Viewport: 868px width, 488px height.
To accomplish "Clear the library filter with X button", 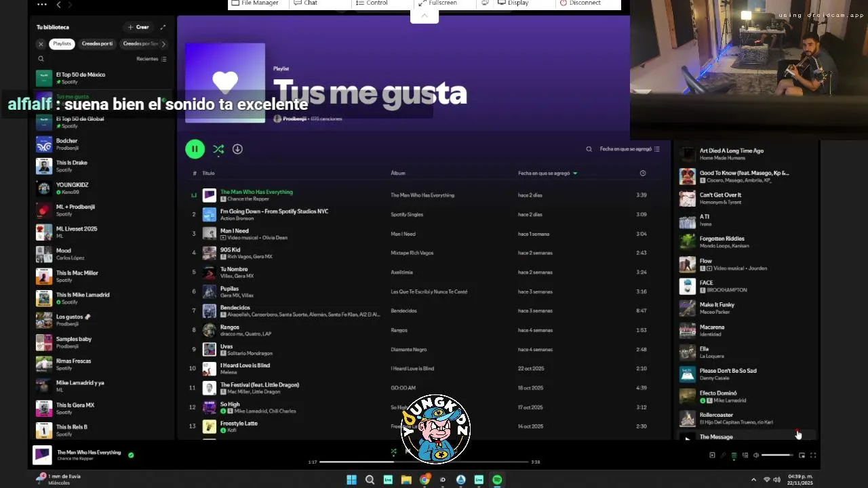I will coord(41,44).
